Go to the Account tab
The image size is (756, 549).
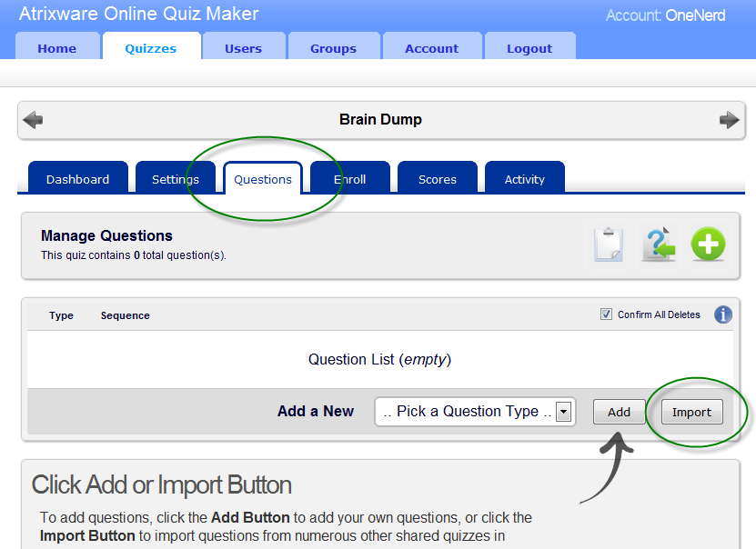pos(432,46)
